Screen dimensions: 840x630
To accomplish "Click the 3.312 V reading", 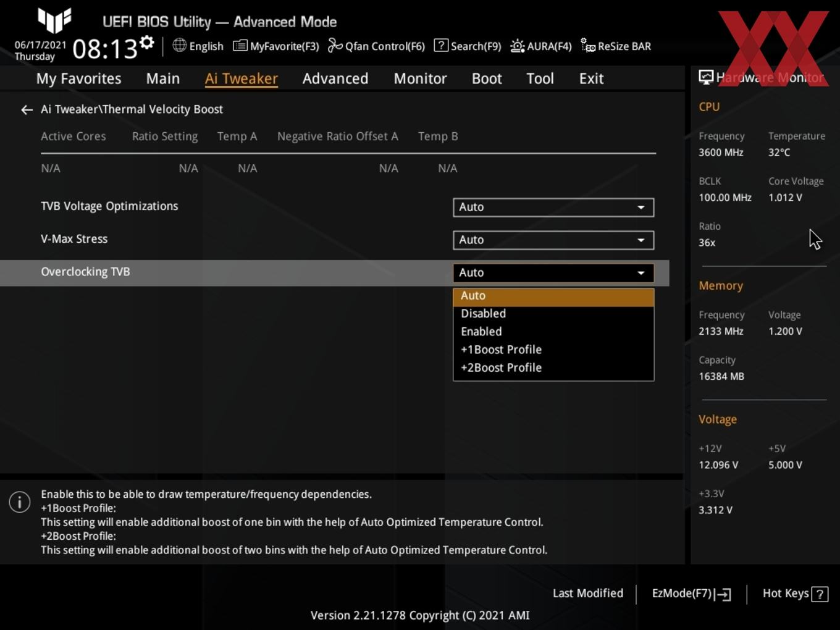I will click(x=715, y=510).
